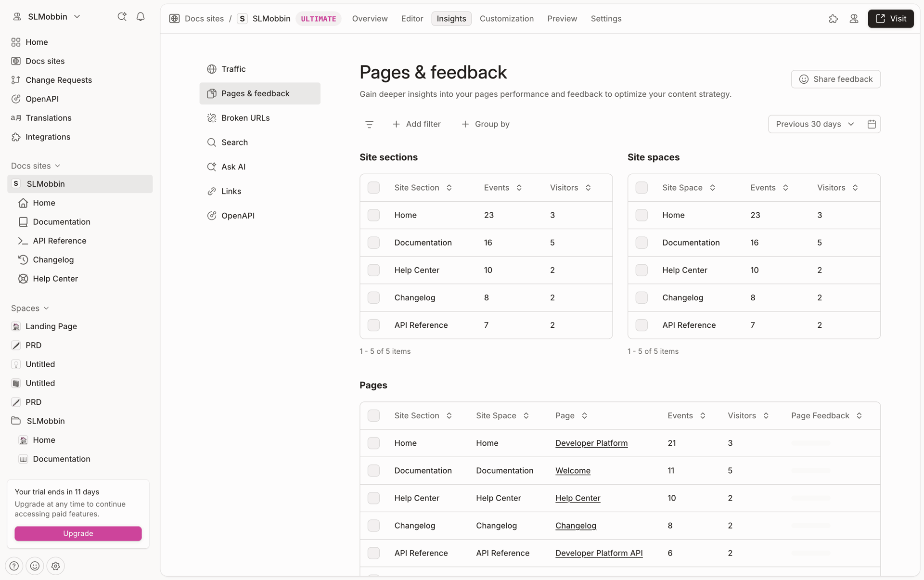Open Landing Page space

coord(79,326)
